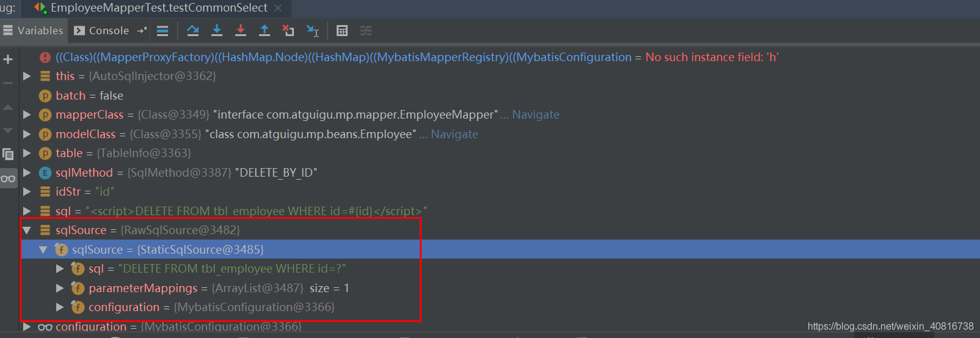Switch to the Console tab
The width and height of the screenshot is (980, 338).
pyautogui.click(x=101, y=31)
